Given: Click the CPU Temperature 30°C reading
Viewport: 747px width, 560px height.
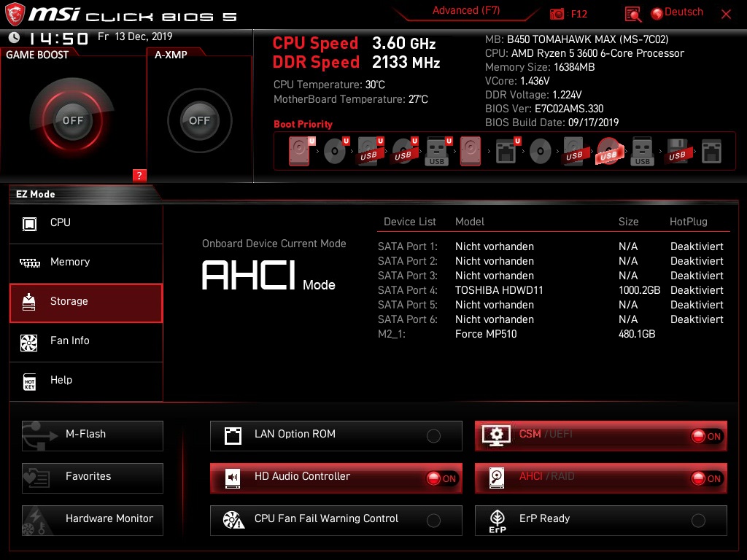Looking at the screenshot, I should point(329,85).
